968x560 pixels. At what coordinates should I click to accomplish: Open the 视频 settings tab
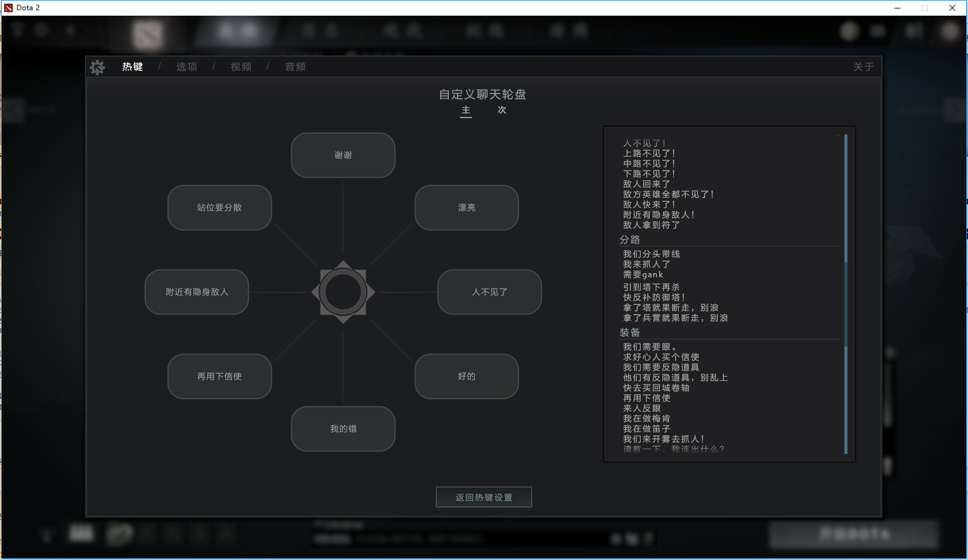point(240,67)
